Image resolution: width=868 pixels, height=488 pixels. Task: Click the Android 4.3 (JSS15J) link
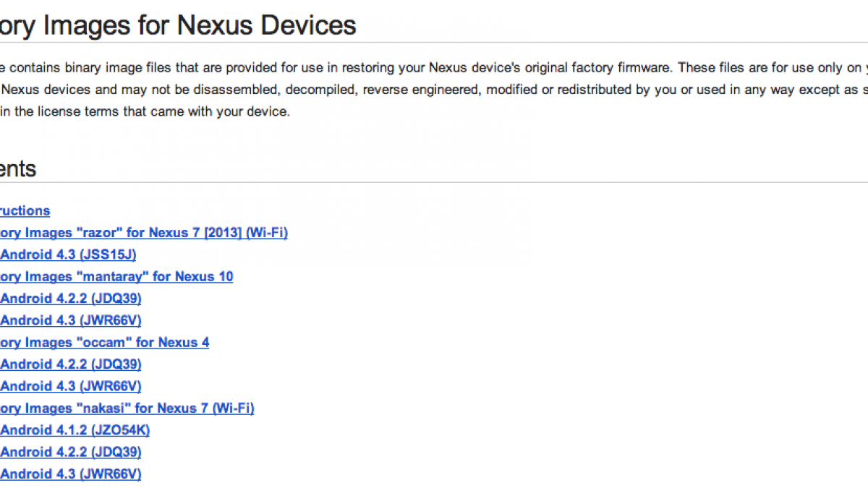(69, 254)
